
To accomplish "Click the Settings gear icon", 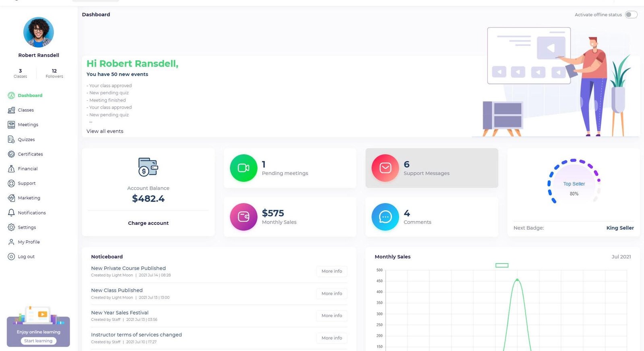I will tap(11, 227).
